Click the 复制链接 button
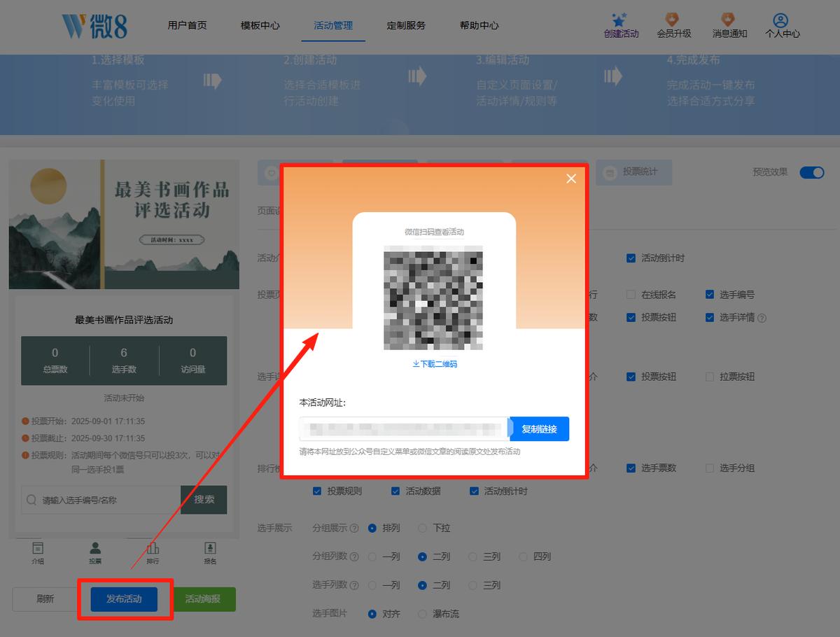Screen dimensions: 840x637 539,429
